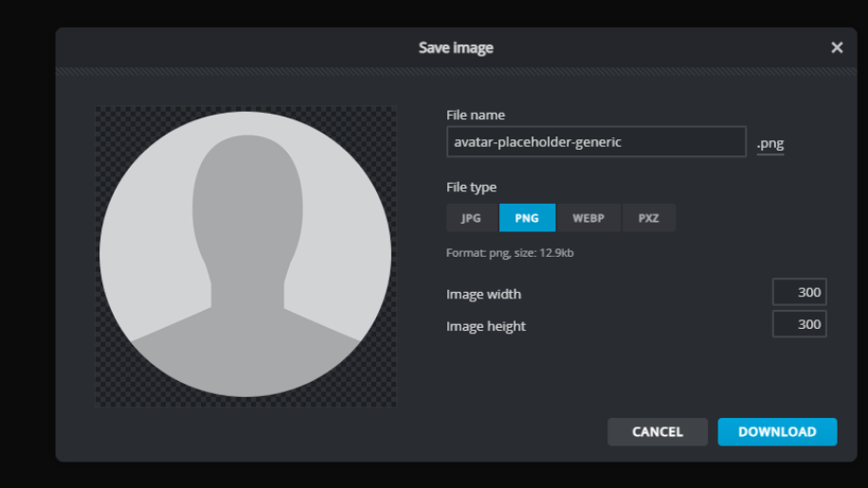Click the avatar preview thumbnail
Viewport: 868px width, 488px height.
tap(245, 256)
